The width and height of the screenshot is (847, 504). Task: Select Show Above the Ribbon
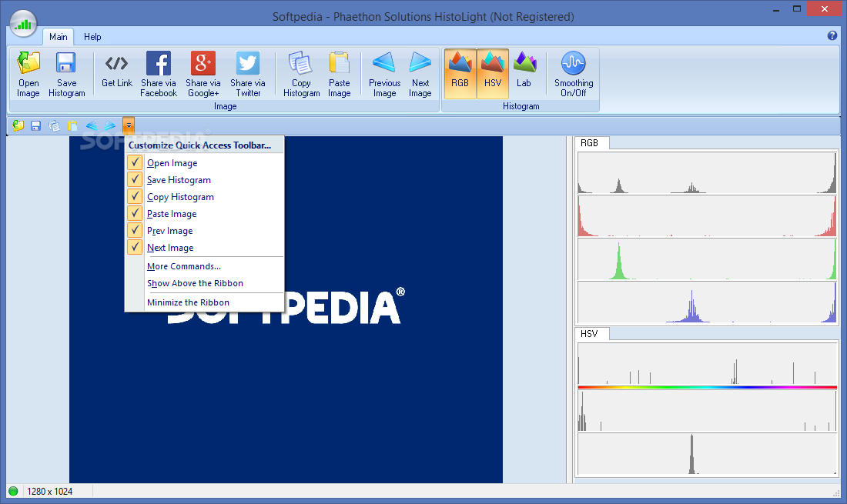(x=204, y=283)
